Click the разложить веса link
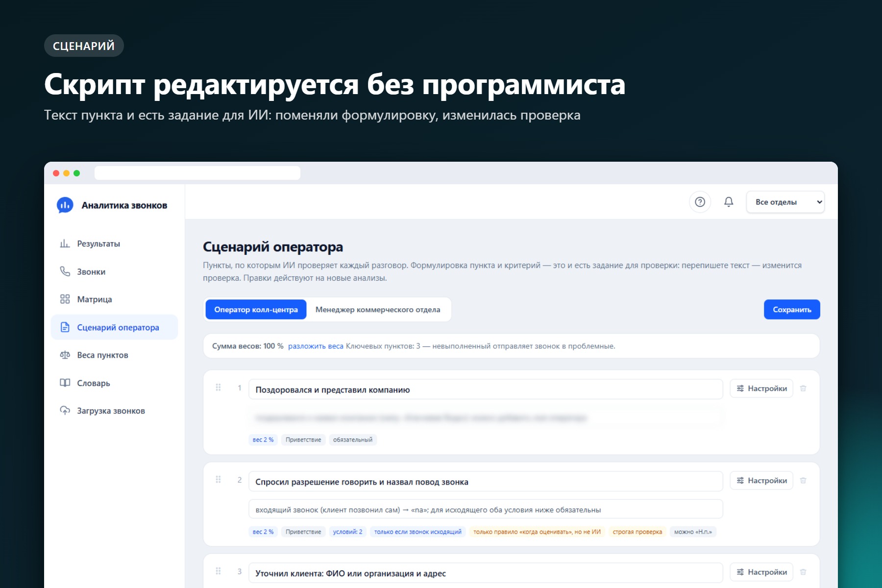Viewport: 882px width, 588px height. pyautogui.click(x=316, y=346)
